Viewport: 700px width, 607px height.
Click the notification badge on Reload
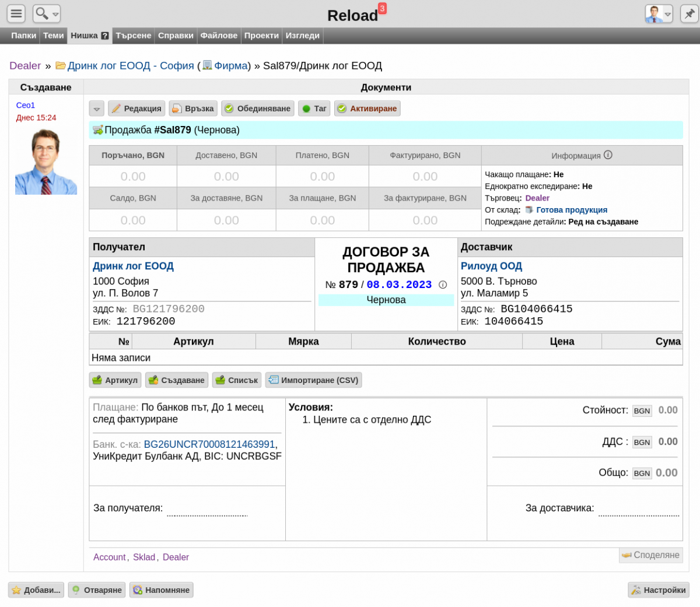382,8
